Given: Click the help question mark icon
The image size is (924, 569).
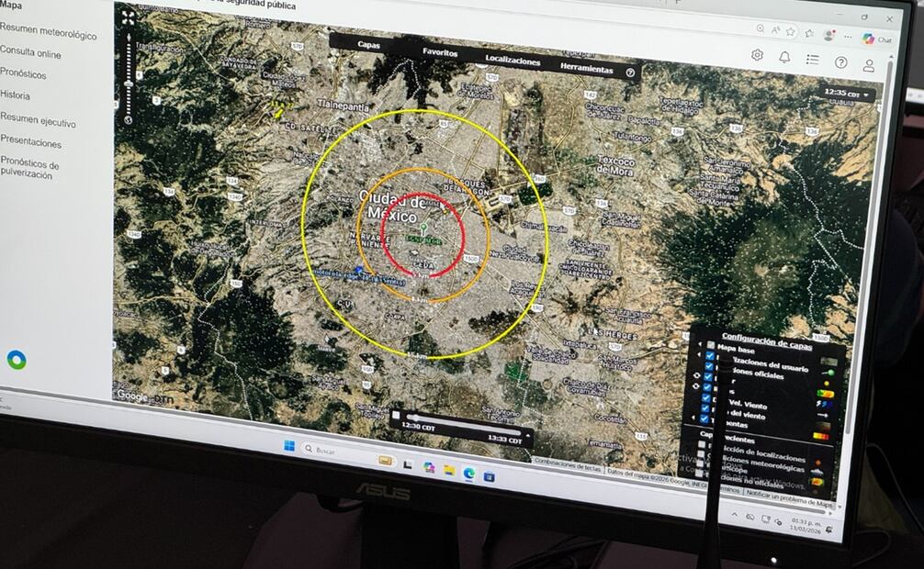Looking at the screenshot, I should coord(840,62).
